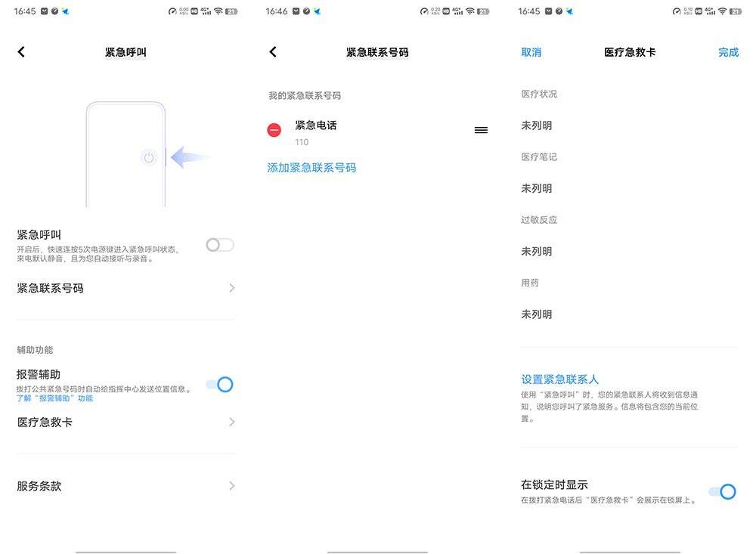Tap back arrow on 紧急呼叫 screen
This screenshot has height=554, width=756.
click(x=21, y=52)
